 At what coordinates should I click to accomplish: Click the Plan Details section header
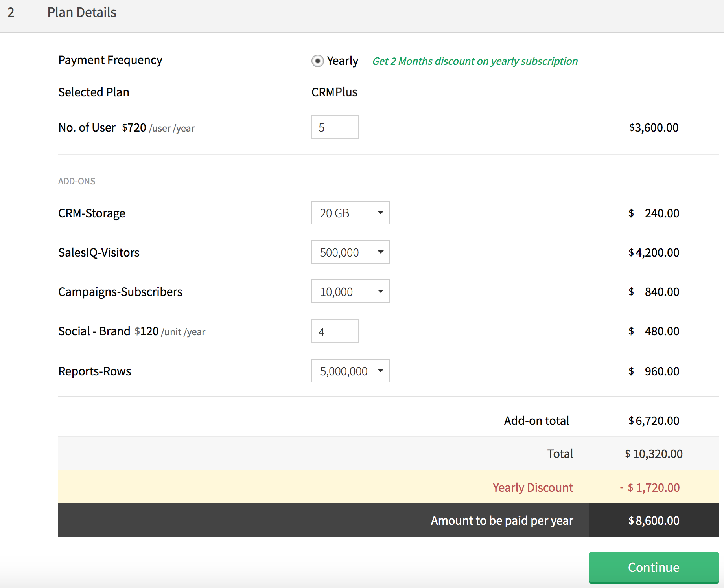pyautogui.click(x=82, y=13)
